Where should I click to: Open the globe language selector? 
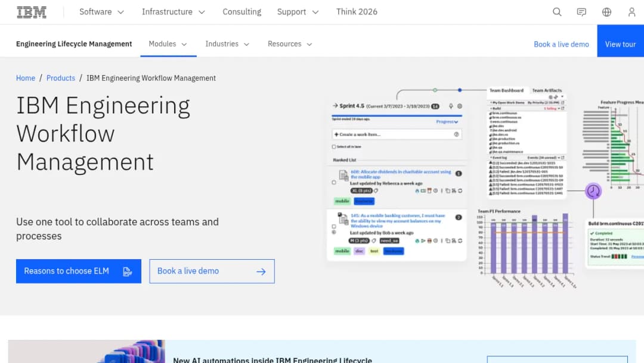click(606, 12)
